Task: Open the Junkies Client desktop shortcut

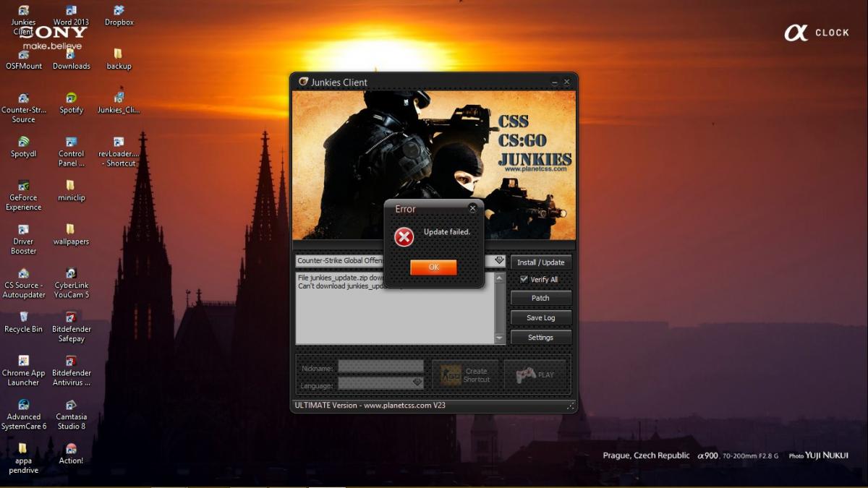Action: click(x=23, y=20)
